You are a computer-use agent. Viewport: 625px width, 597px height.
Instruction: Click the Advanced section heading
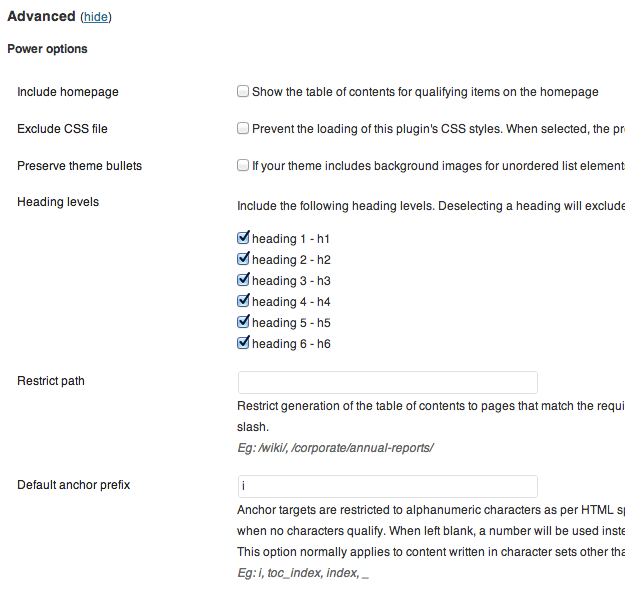[41, 16]
